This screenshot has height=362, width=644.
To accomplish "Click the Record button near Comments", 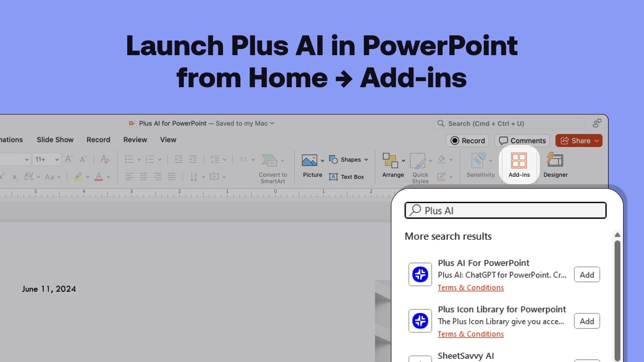I will click(468, 140).
